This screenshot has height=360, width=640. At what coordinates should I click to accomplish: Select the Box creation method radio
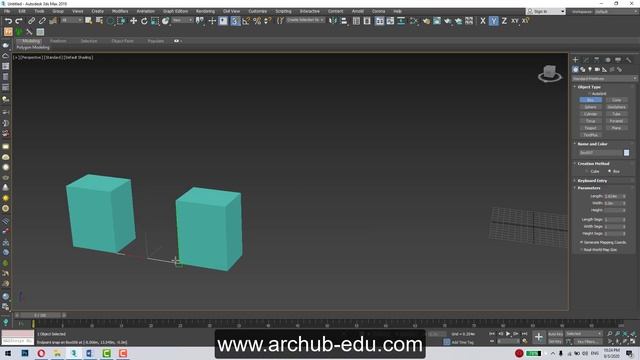609,171
